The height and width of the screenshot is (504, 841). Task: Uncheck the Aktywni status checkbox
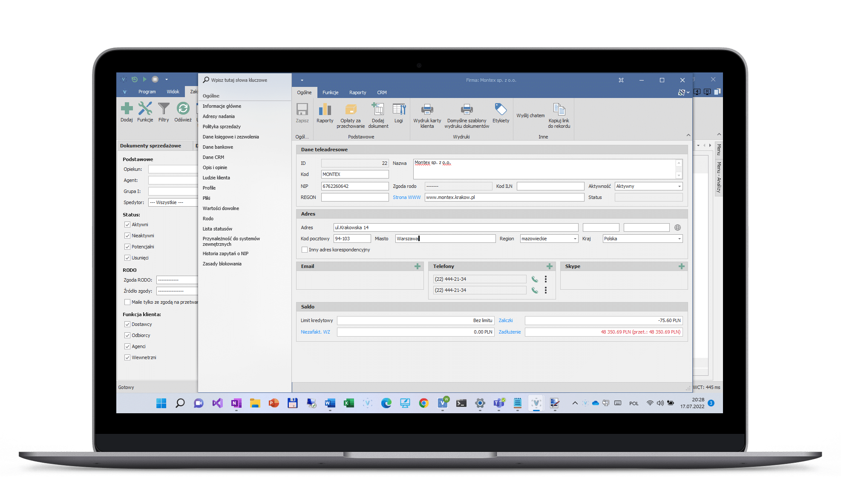click(x=127, y=225)
